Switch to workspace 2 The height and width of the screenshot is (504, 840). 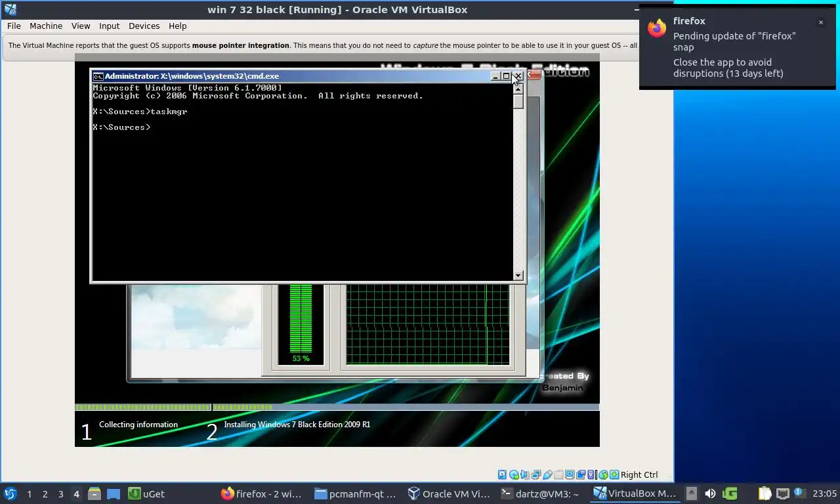tap(45, 494)
